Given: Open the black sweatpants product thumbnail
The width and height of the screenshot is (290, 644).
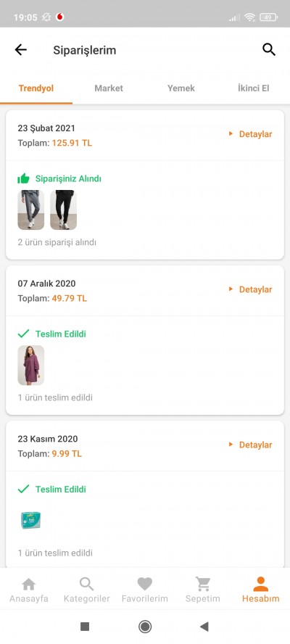Looking at the screenshot, I should [63, 210].
